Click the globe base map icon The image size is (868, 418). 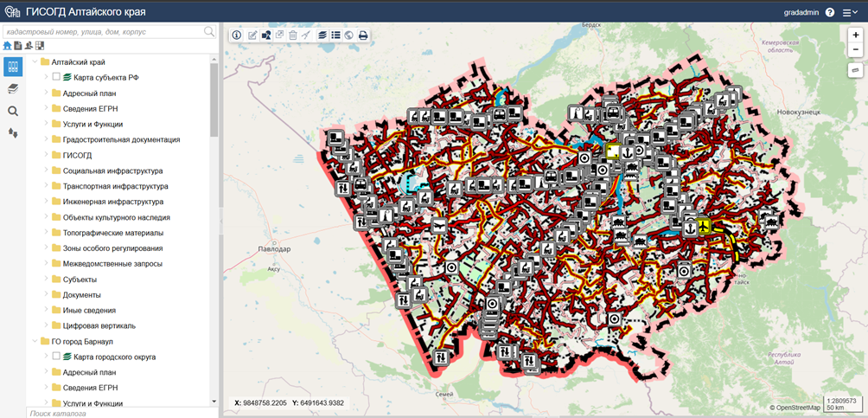pos(348,35)
